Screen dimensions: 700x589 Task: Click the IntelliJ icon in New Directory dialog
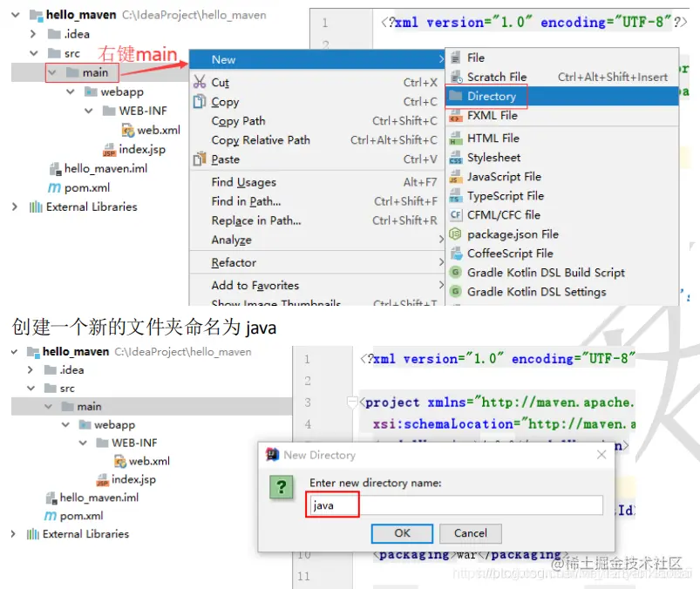pyautogui.click(x=272, y=455)
